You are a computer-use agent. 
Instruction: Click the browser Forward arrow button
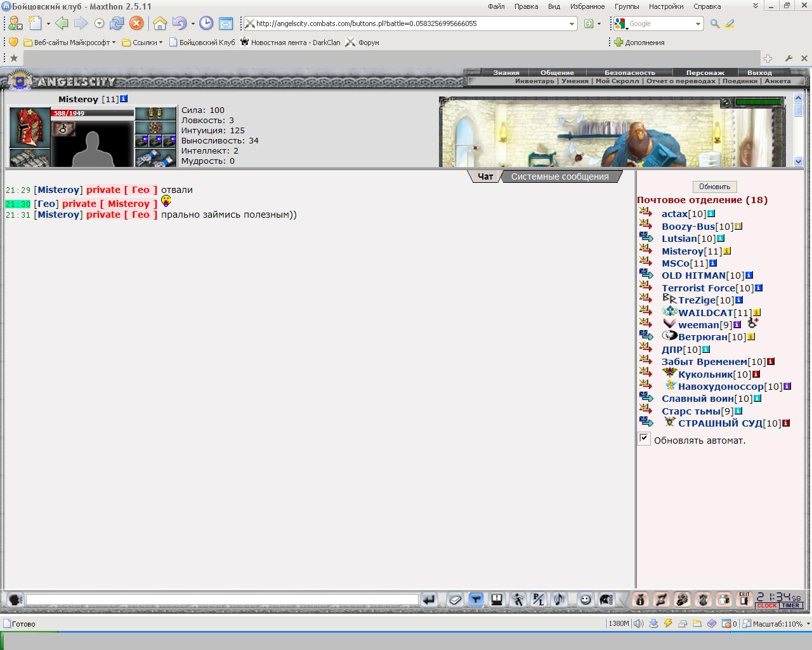pos(81,23)
